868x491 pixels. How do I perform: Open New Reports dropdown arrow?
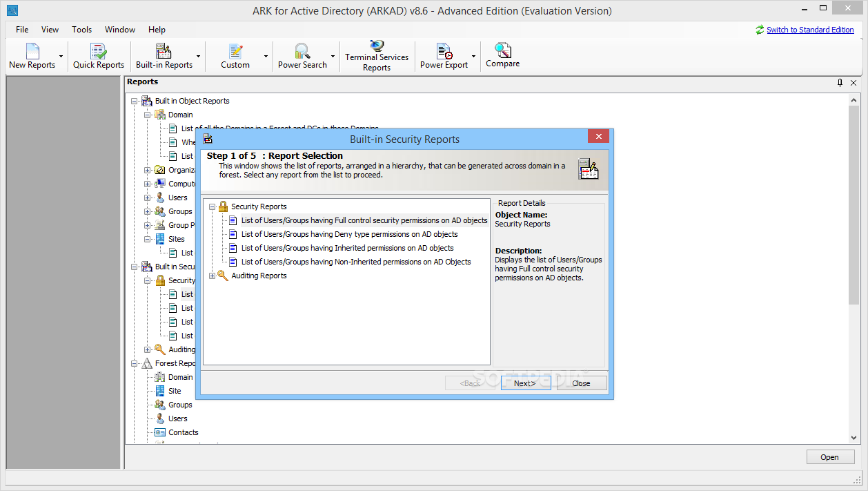pyautogui.click(x=61, y=57)
